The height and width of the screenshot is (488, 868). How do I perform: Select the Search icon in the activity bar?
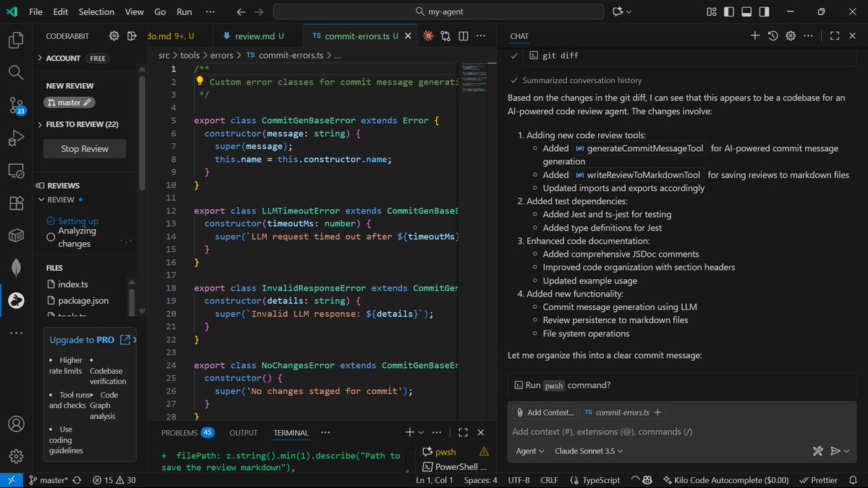(16, 72)
